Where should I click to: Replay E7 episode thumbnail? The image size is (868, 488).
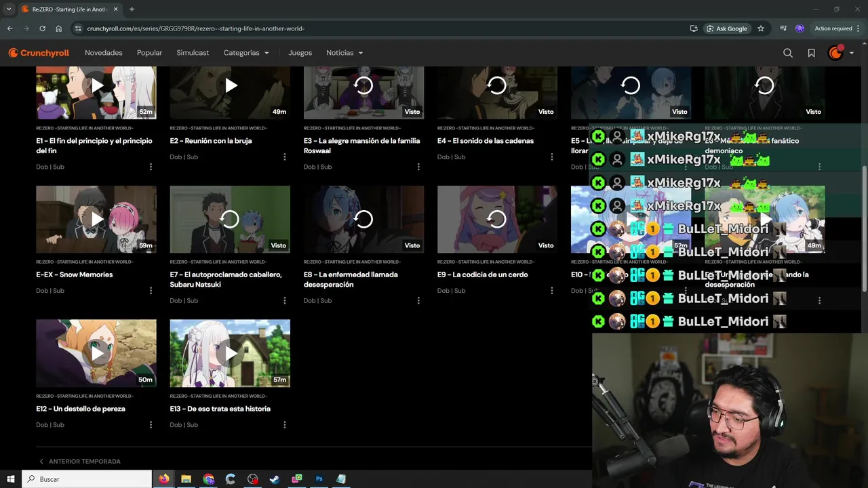[230, 220]
